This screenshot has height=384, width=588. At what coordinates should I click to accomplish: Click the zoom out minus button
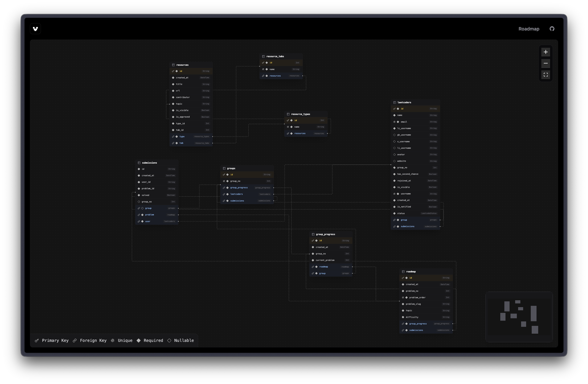tap(545, 64)
